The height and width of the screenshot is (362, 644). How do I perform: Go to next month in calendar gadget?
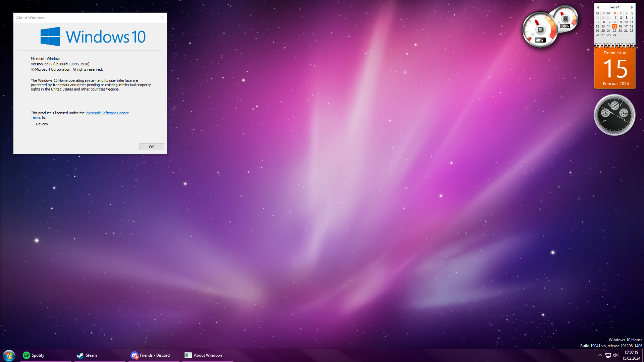tap(632, 7)
